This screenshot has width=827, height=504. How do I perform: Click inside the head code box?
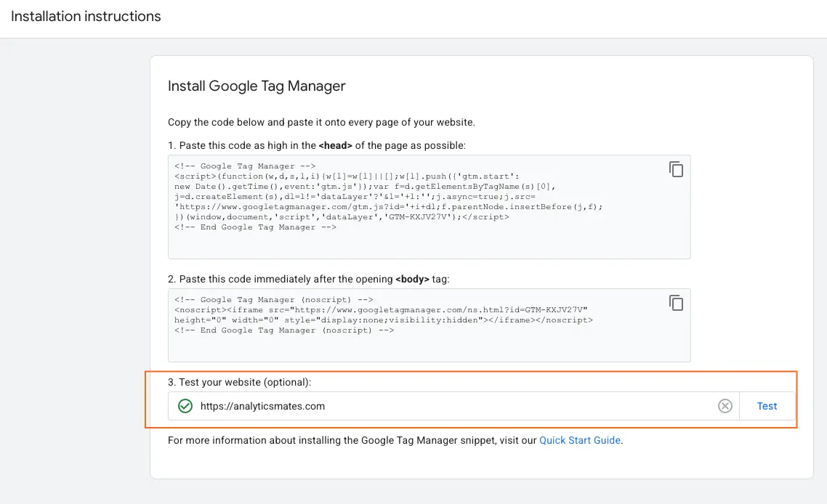tap(429, 207)
